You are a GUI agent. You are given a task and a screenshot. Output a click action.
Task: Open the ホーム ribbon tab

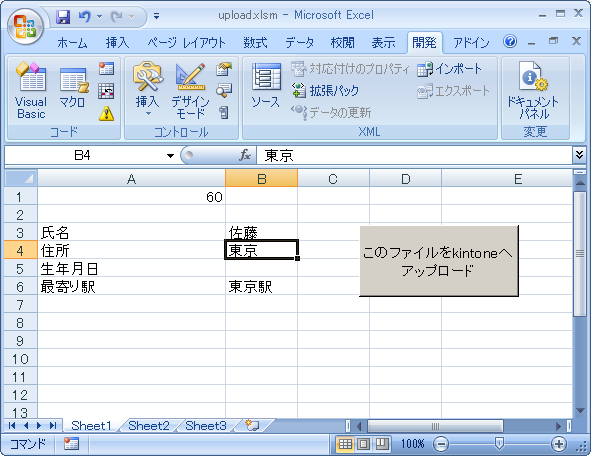[x=72, y=43]
